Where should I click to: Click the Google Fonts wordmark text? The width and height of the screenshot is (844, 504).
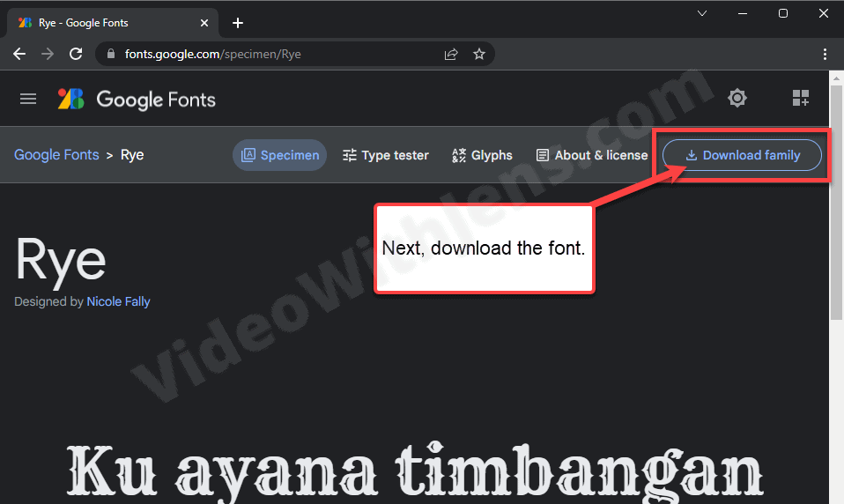[156, 100]
